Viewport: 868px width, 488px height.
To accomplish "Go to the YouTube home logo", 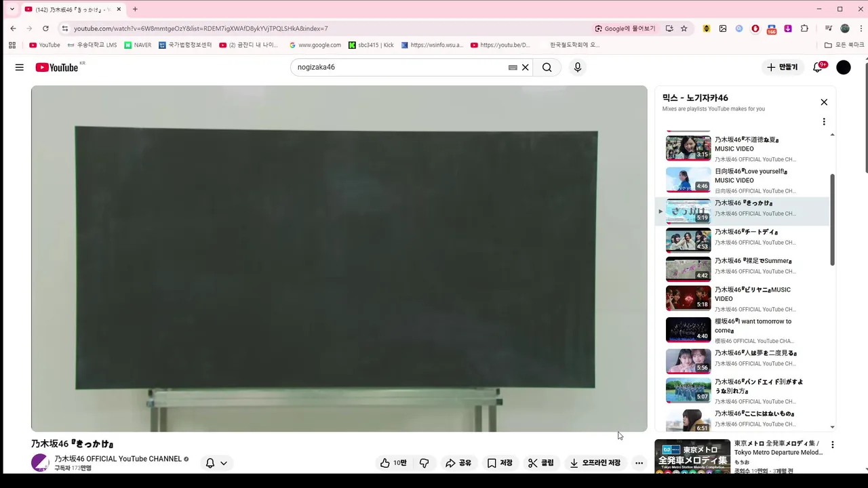I will tap(57, 67).
